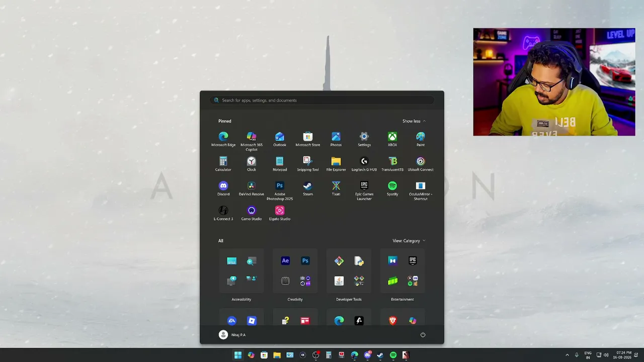Switch input language ENG IN
644x362 pixels.
pos(588,355)
